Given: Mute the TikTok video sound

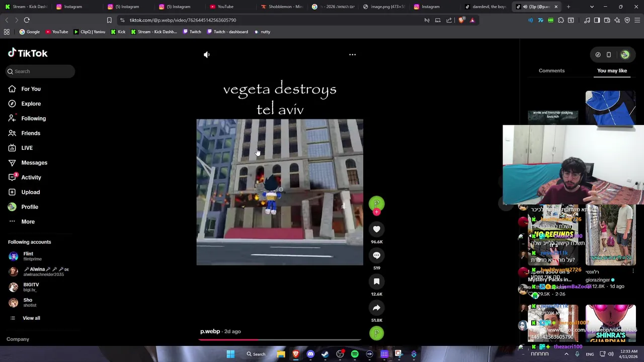Looking at the screenshot, I should (206, 54).
